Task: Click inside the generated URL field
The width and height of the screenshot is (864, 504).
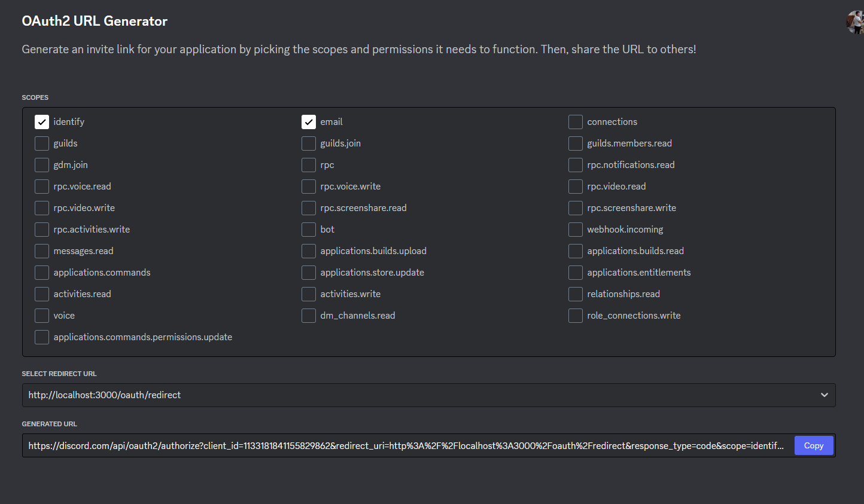Action: pyautogui.click(x=407, y=445)
